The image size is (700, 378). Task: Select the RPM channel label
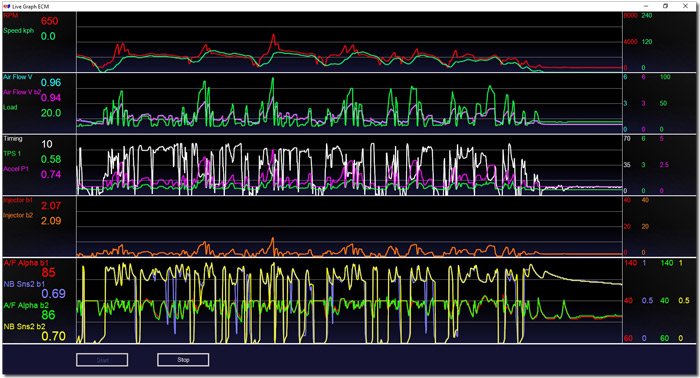[x=11, y=16]
